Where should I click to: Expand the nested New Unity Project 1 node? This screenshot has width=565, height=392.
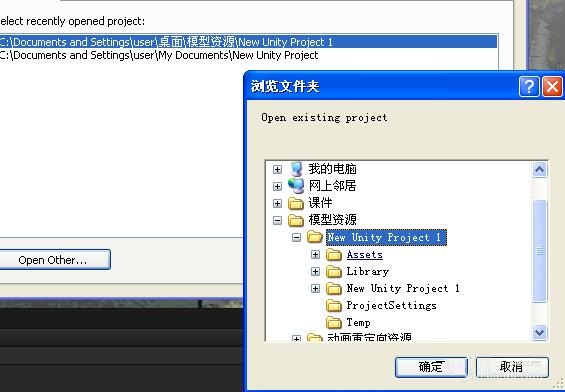tap(315, 289)
